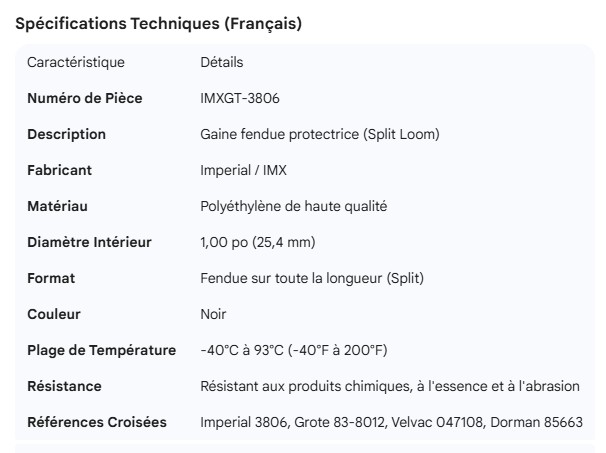Click the Caractéristique column header
The height and width of the screenshot is (453, 606).
[76, 63]
